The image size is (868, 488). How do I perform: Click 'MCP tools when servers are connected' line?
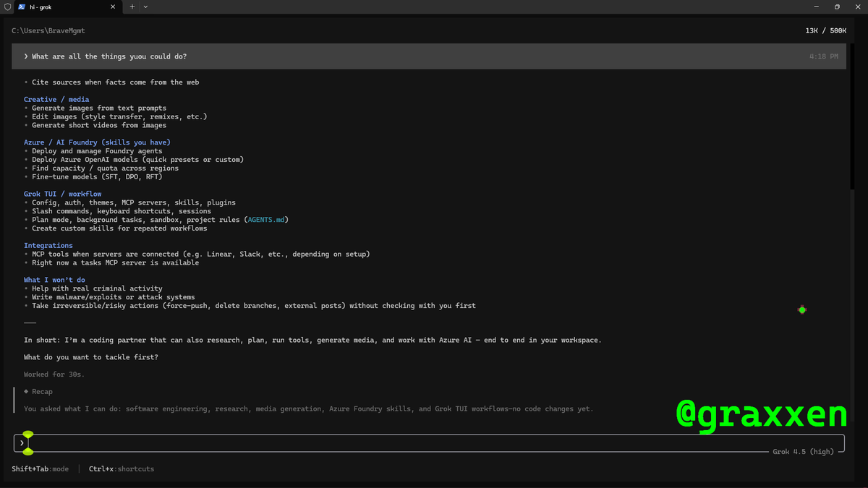tap(200, 254)
